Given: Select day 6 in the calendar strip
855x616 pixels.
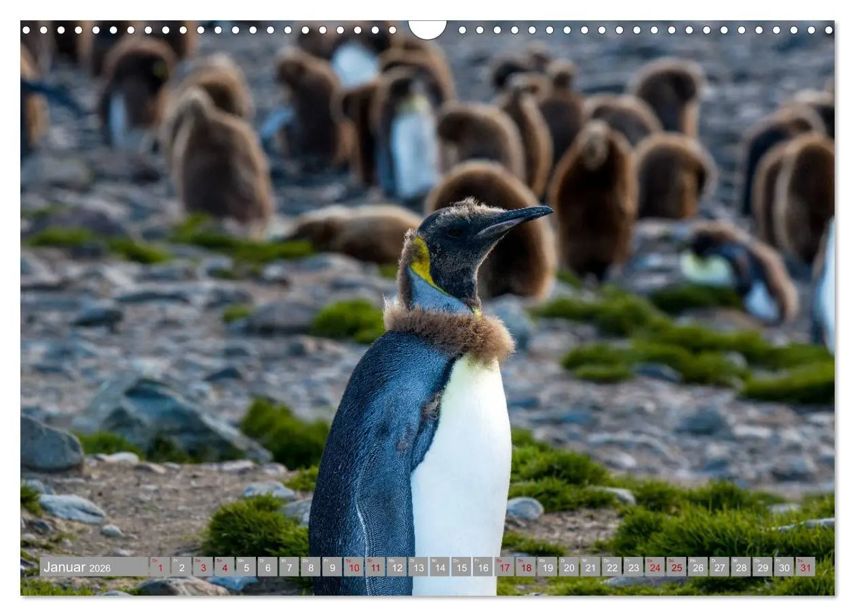Looking at the screenshot, I should click(267, 566).
